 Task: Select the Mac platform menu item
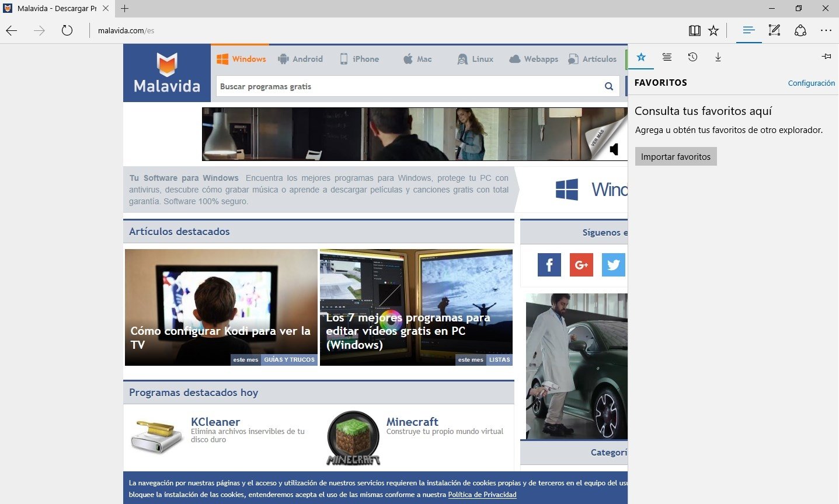417,59
